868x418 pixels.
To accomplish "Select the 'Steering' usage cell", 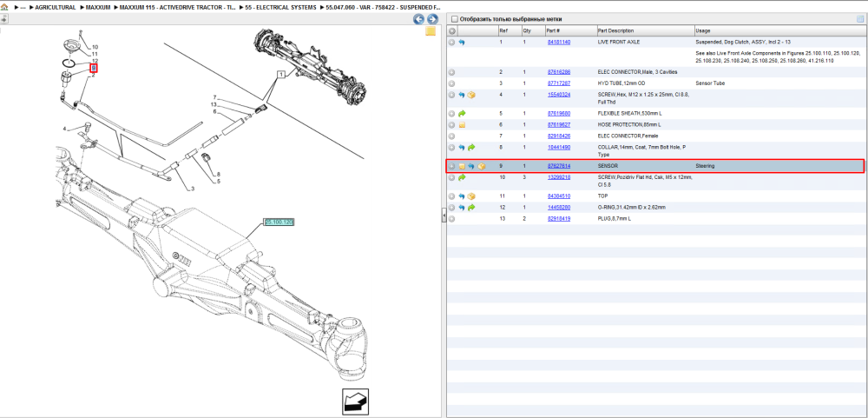I will click(x=705, y=166).
